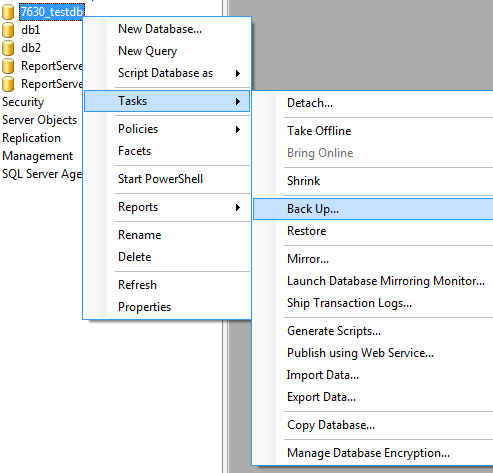
Task: Expand the Script Database as submenu arrow
Action: [x=238, y=73]
